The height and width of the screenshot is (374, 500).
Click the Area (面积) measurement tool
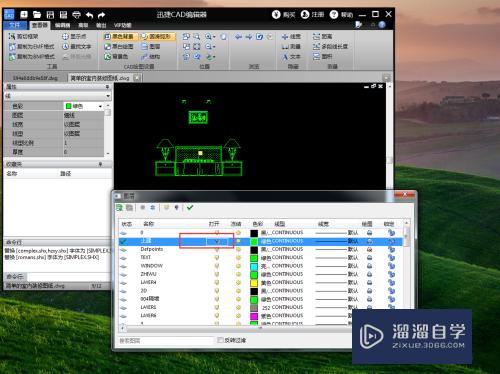click(322, 57)
